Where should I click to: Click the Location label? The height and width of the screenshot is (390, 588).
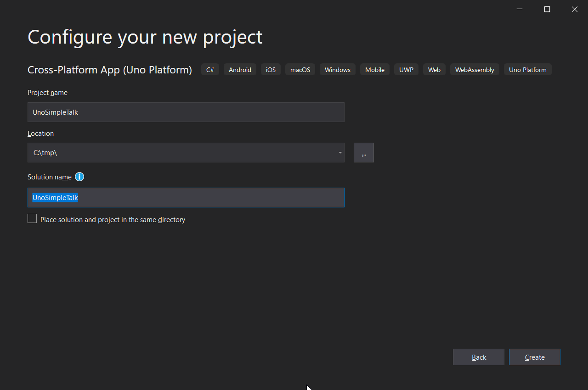[x=40, y=134]
